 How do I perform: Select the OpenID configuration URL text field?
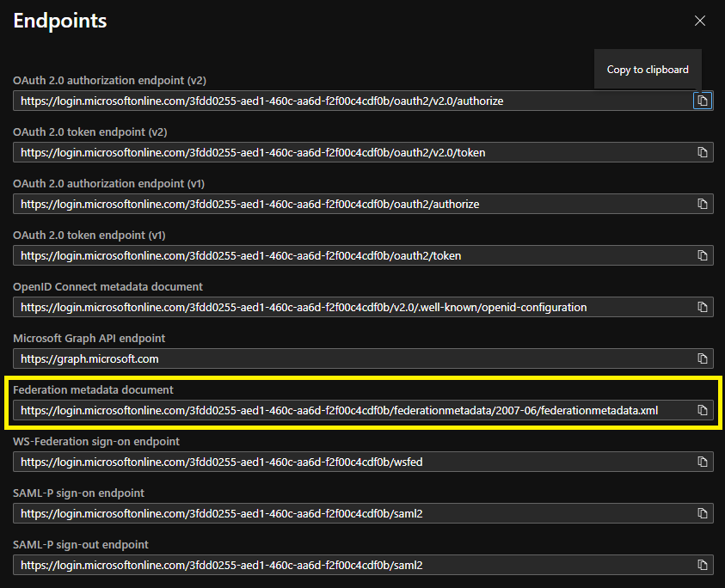pos(353,307)
